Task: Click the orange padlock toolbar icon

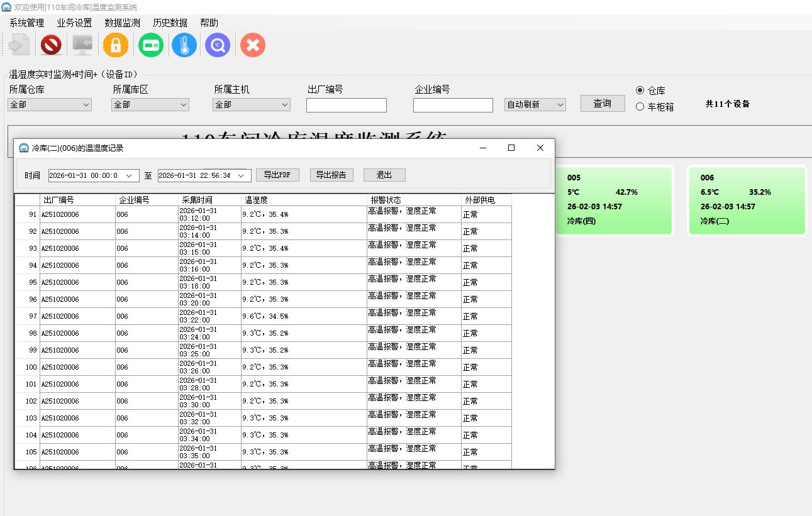Action: (116, 45)
